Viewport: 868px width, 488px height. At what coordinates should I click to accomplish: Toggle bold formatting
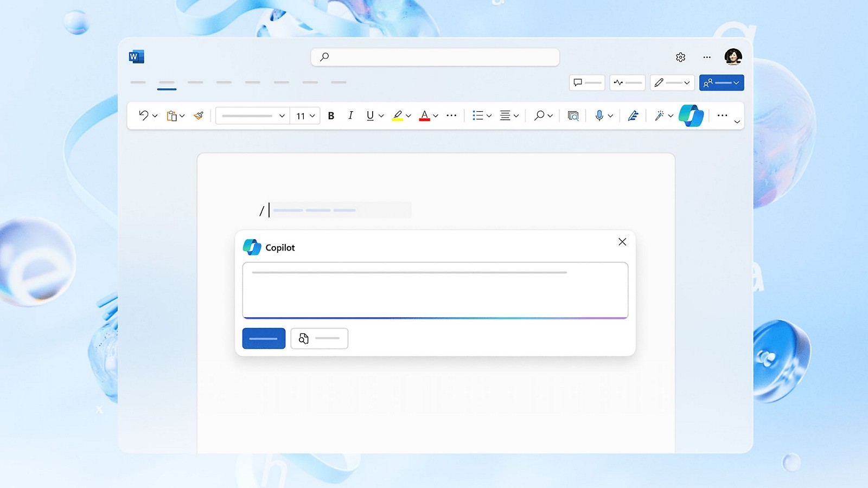[331, 115]
